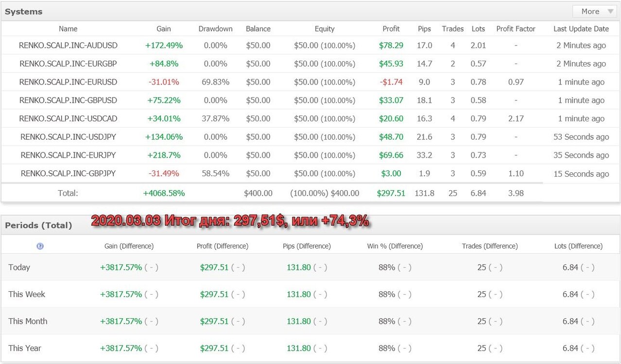Viewport: 621px width, 364px height.
Task: Click the +84.8% gain value for EURGBP
Action: 164,64
